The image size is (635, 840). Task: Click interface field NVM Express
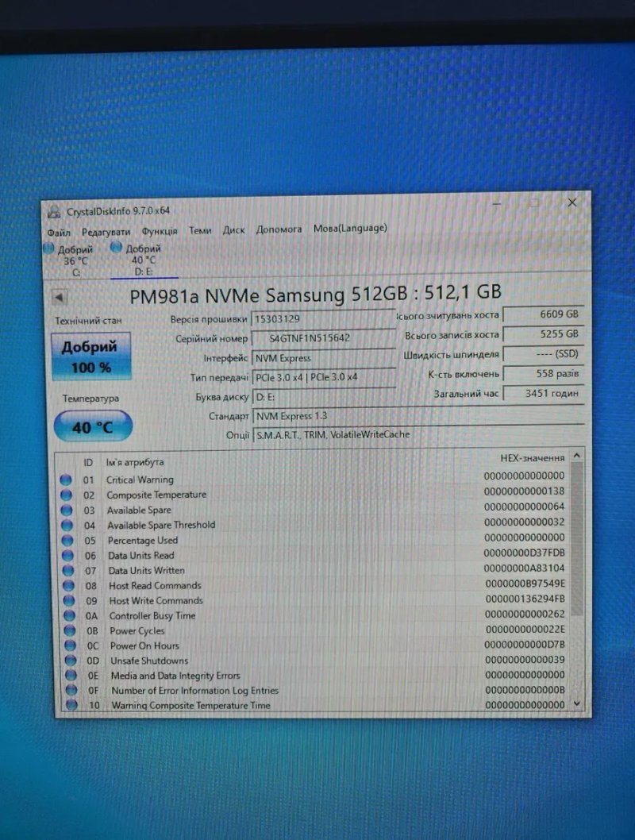pyautogui.click(x=323, y=358)
